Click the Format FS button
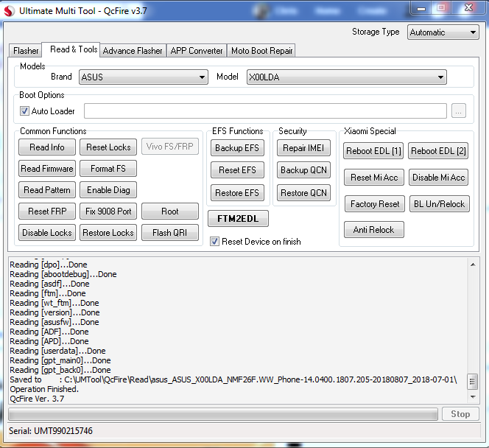This screenshot has height=448, width=489. point(108,169)
